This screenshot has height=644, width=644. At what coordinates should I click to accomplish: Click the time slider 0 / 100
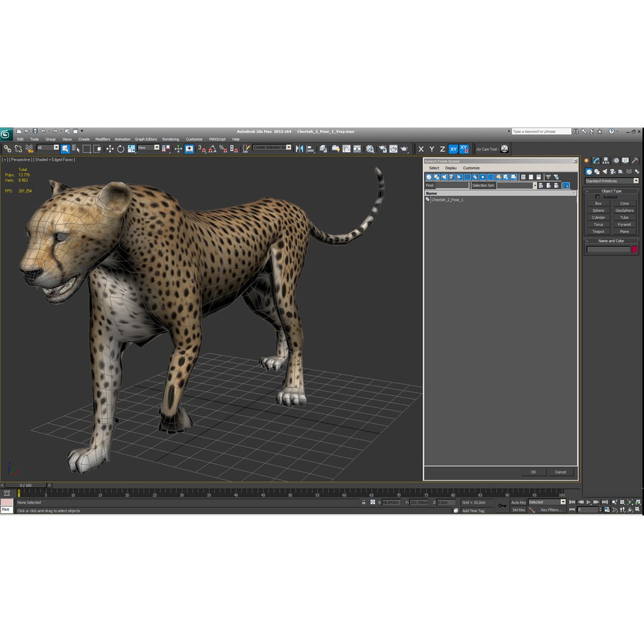coord(26,485)
